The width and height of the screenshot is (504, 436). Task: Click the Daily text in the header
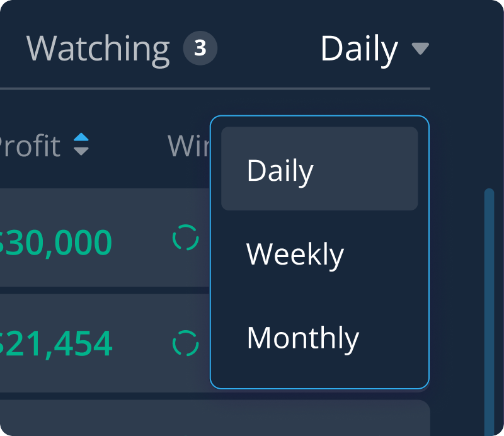coord(359,49)
